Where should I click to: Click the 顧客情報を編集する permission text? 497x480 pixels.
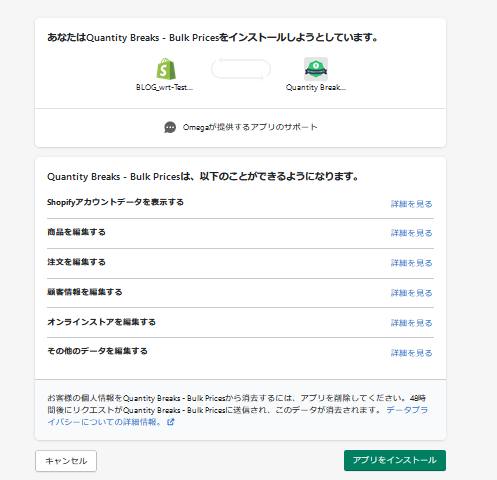pos(85,292)
